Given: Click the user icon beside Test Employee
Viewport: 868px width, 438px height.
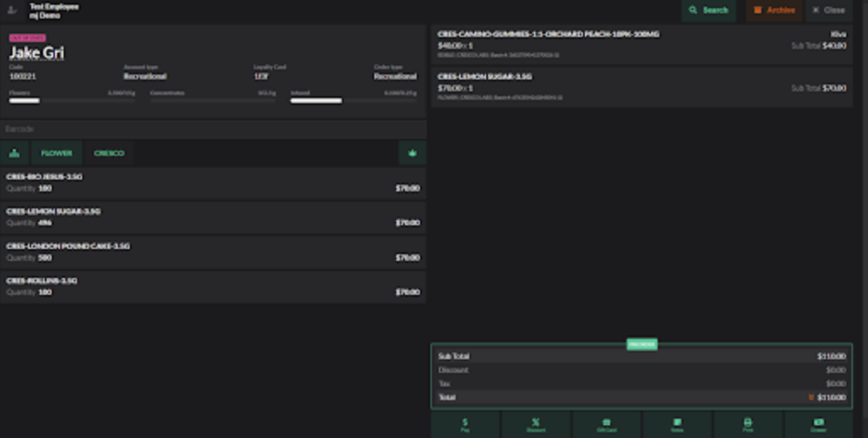Looking at the screenshot, I should point(13,10).
